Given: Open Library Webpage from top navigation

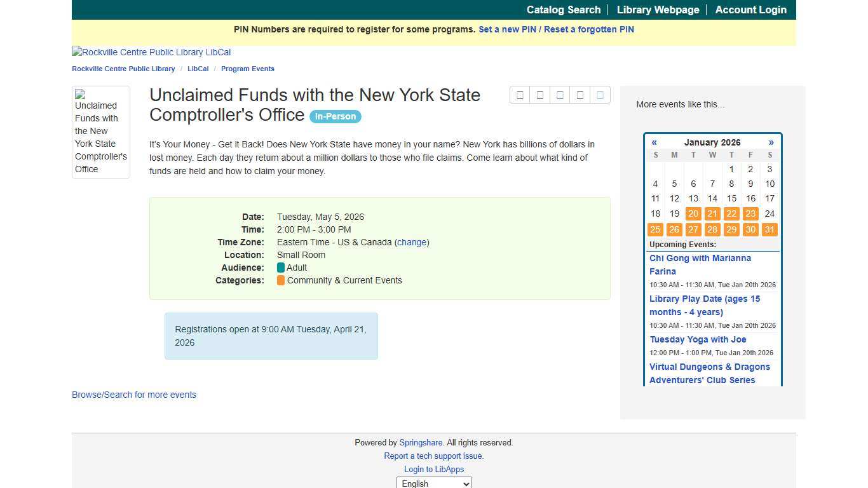Looking at the screenshot, I should (658, 10).
